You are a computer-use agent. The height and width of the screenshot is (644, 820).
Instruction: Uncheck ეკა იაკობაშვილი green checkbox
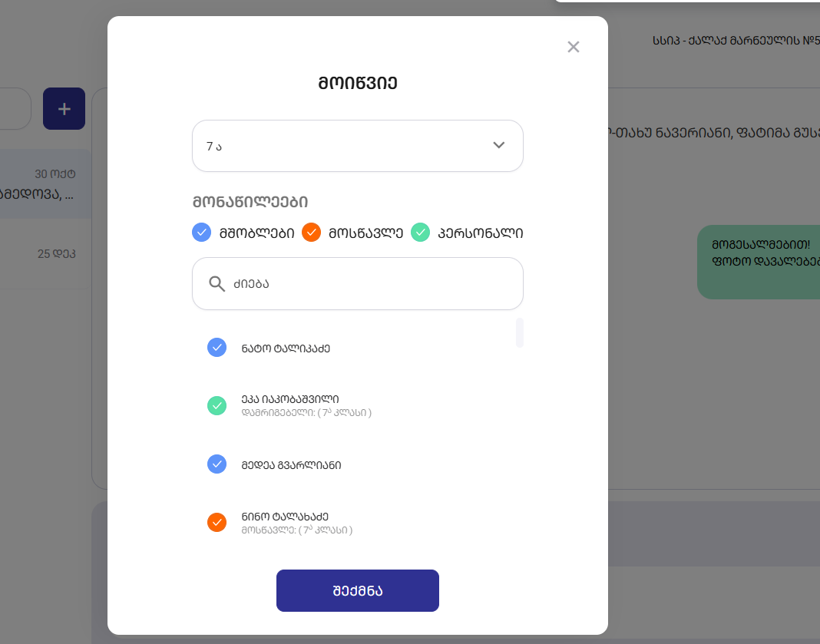pyautogui.click(x=217, y=405)
